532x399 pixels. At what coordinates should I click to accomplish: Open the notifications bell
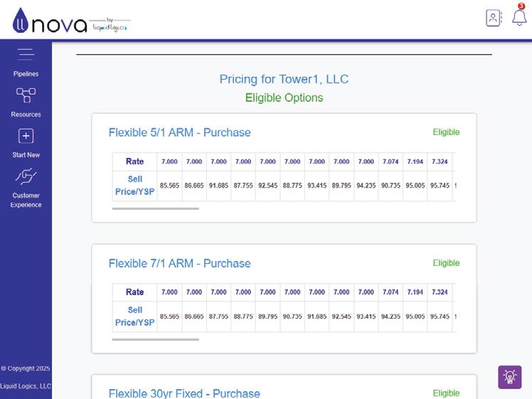[519, 18]
